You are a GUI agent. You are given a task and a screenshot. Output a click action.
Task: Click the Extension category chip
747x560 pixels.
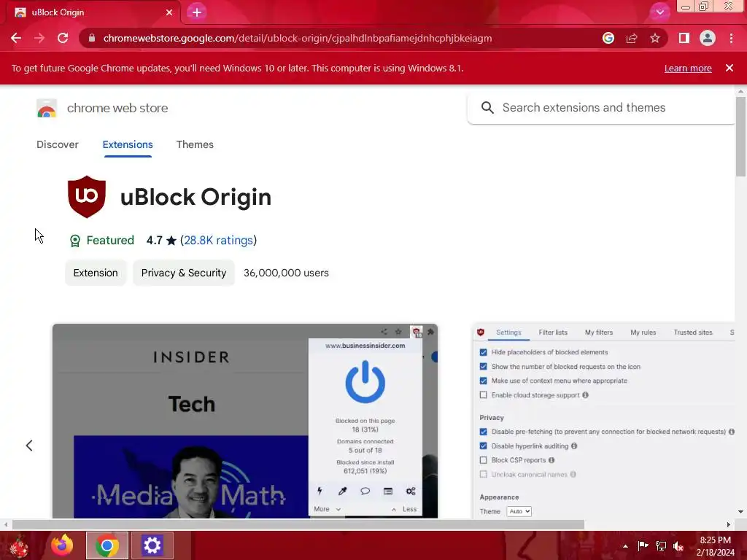tap(96, 273)
